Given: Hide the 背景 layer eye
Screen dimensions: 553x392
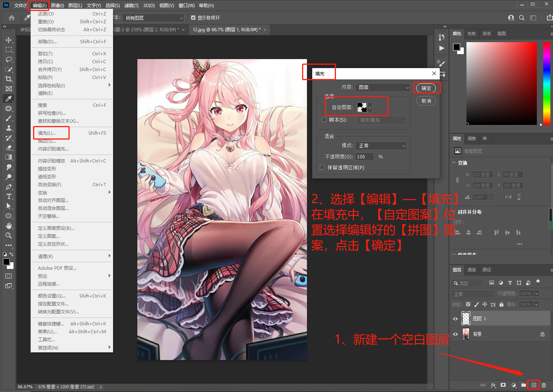Looking at the screenshot, I should [455, 334].
